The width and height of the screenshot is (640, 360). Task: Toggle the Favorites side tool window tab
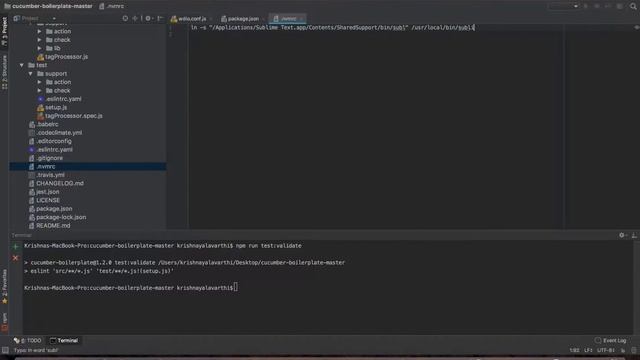pyautogui.click(x=4, y=286)
